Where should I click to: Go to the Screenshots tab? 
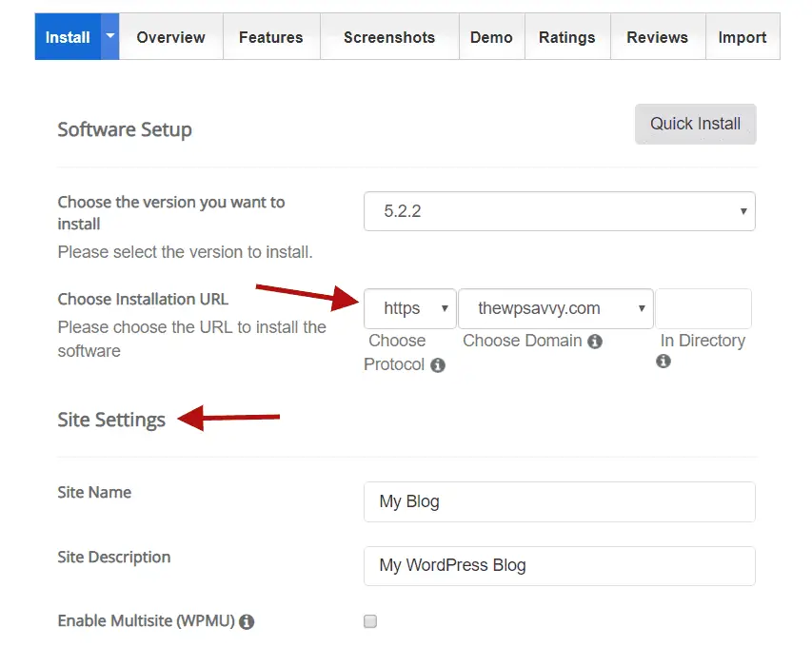pos(389,37)
